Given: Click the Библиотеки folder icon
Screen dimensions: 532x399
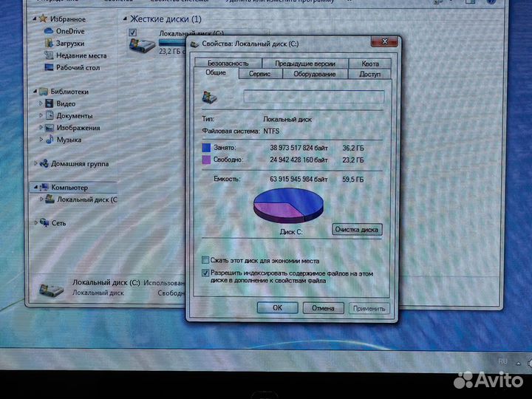Looking at the screenshot, I should (x=44, y=92).
